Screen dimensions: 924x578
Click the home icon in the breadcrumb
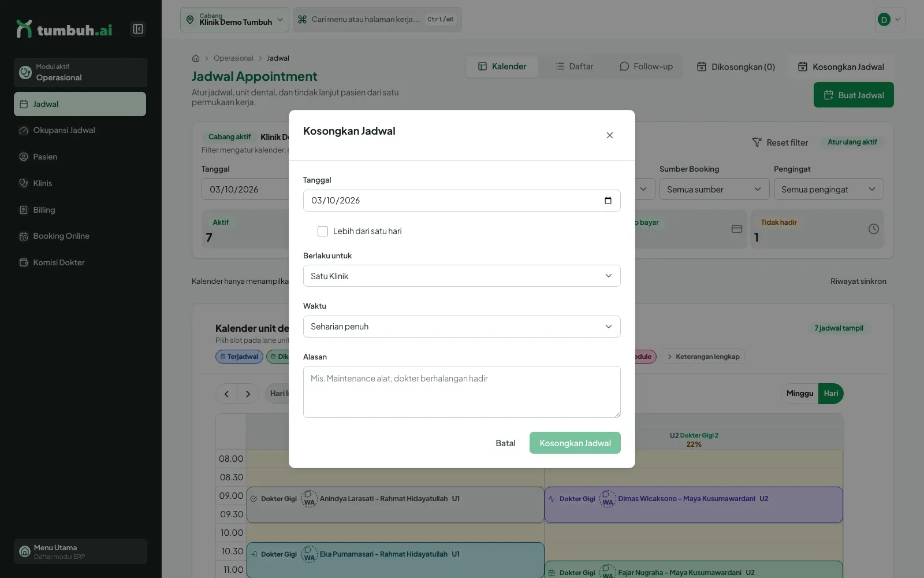tap(196, 58)
